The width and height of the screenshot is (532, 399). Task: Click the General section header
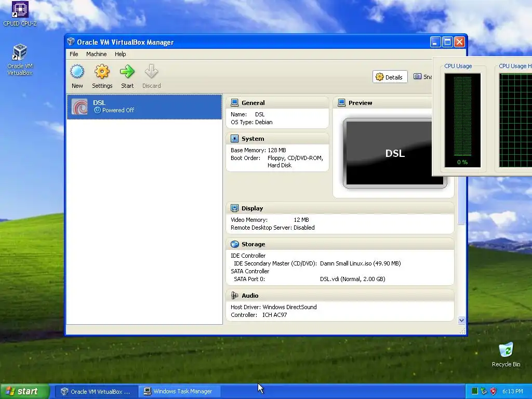[277, 103]
